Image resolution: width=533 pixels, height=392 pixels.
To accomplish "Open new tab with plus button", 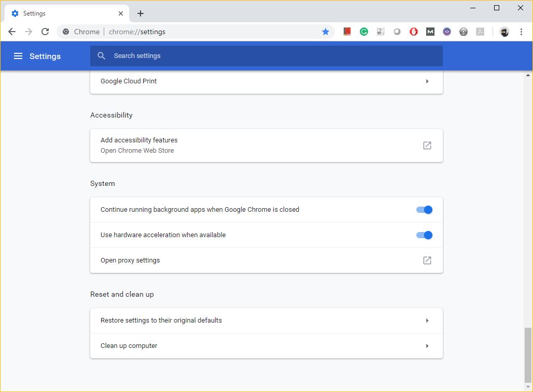I will tap(141, 13).
